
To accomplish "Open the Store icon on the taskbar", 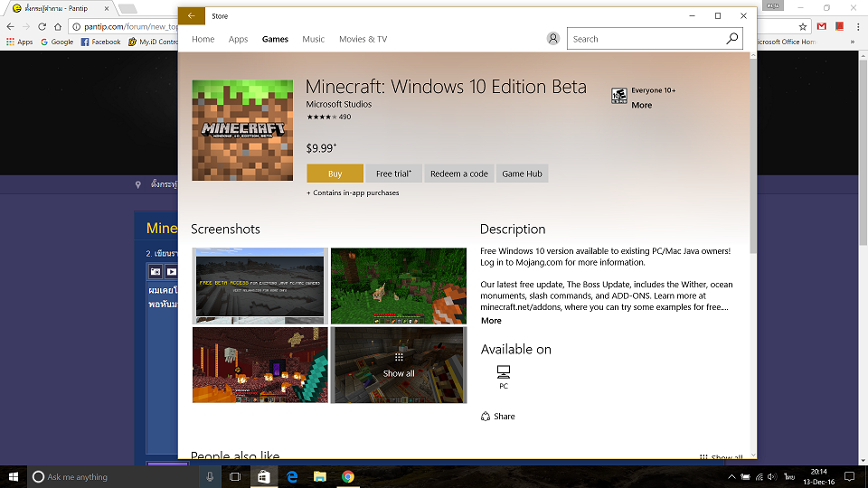I will tap(263, 476).
